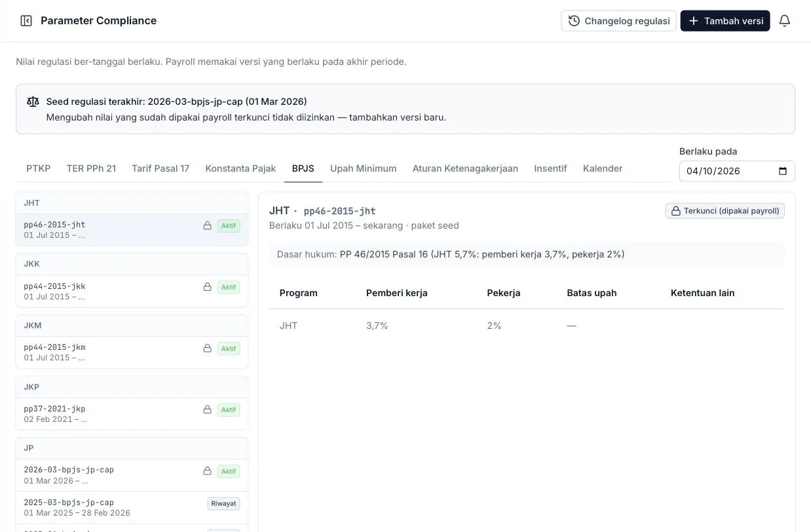
Task: Click Aktif badge on pp46-2015-jht row
Action: tap(229, 225)
